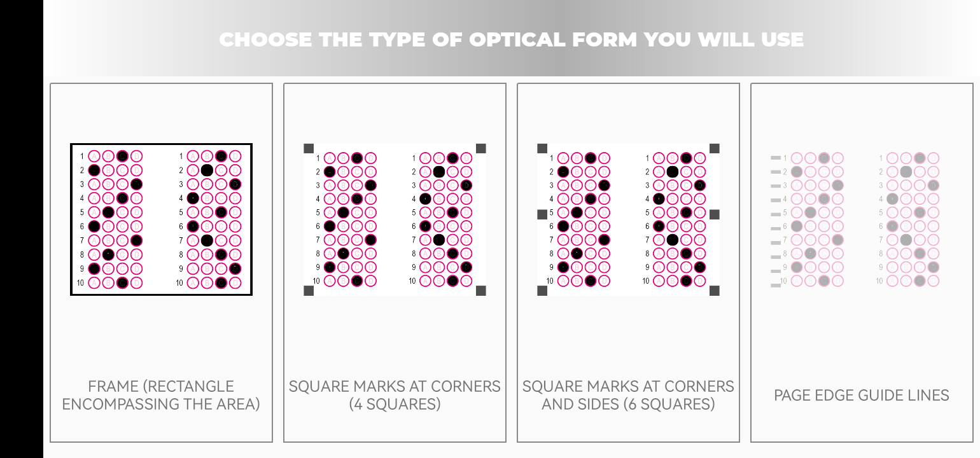Click left-side middle square in 6 squares preview
This screenshot has height=458, width=980.
pos(542,215)
